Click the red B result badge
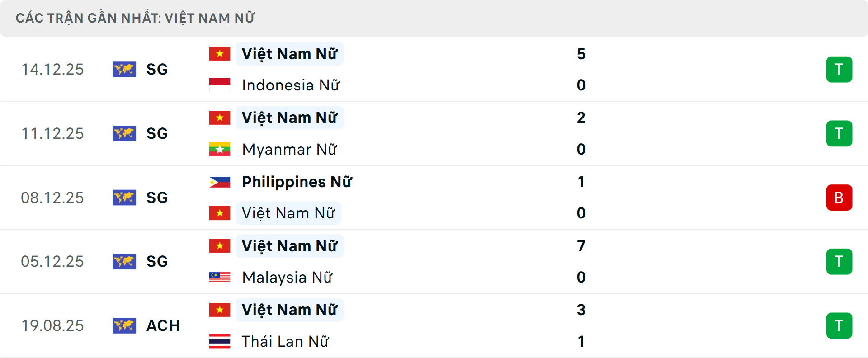The width and height of the screenshot is (868, 358). pyautogui.click(x=839, y=198)
